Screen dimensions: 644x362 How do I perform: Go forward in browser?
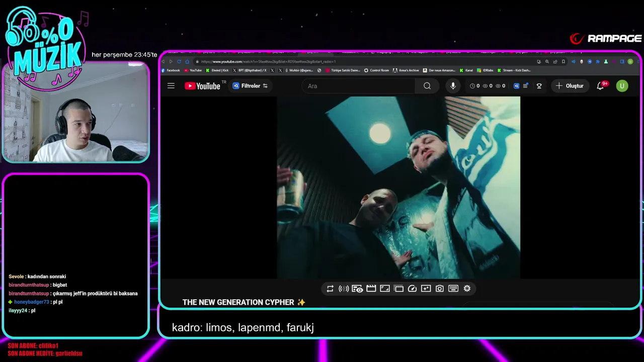[x=171, y=61]
